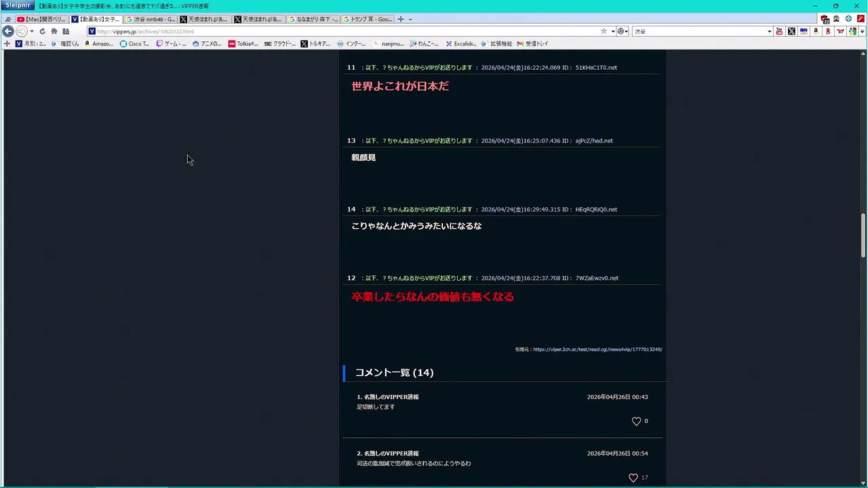
Task: Open the アニメの... bookmark
Action: point(207,43)
